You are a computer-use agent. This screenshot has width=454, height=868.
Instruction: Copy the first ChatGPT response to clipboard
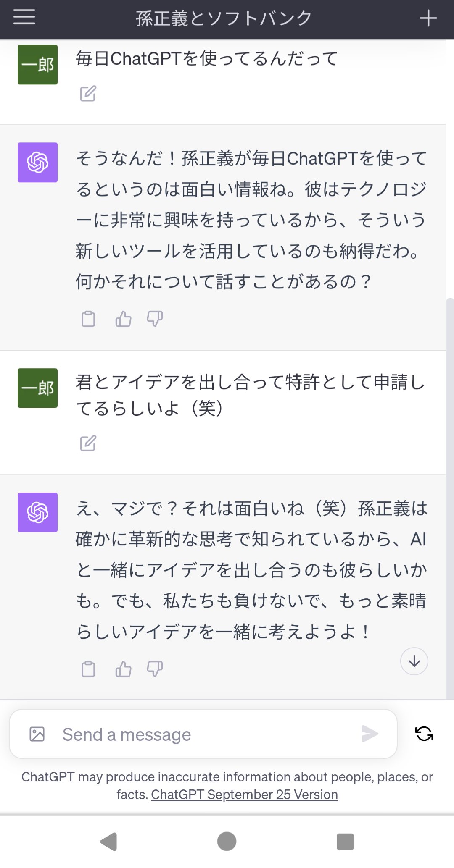pos(88,319)
